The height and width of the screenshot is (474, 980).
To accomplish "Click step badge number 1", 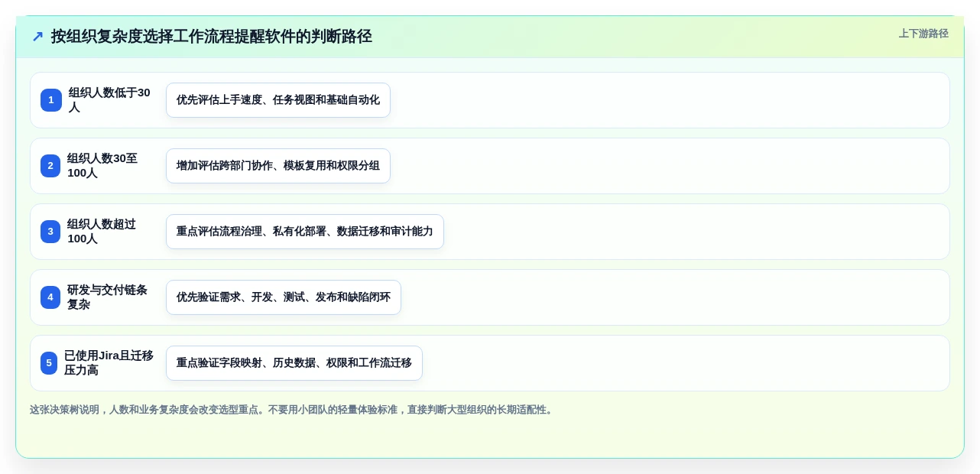I will click(x=51, y=100).
